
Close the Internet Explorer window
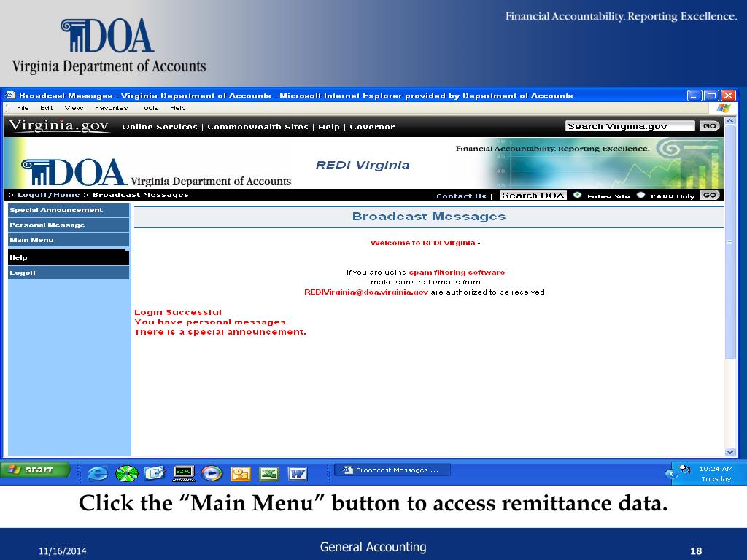(728, 96)
